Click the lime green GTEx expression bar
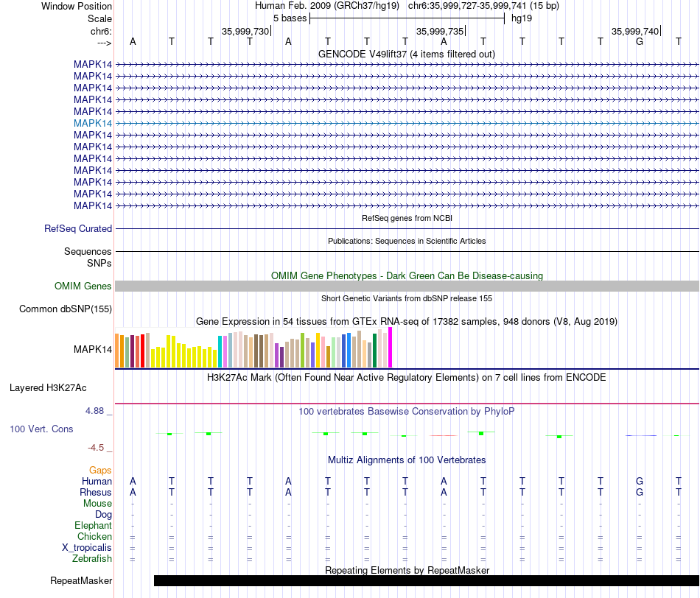This screenshot has height=598, width=700. tap(302, 351)
